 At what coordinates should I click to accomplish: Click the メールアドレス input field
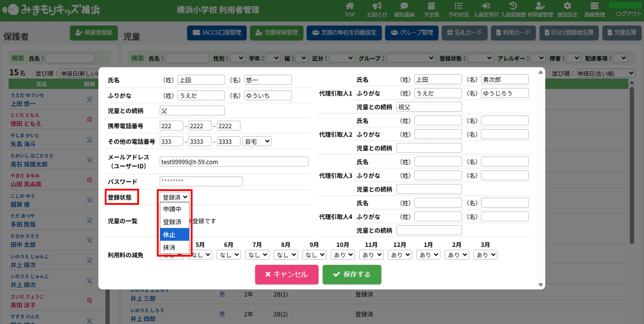pos(234,162)
